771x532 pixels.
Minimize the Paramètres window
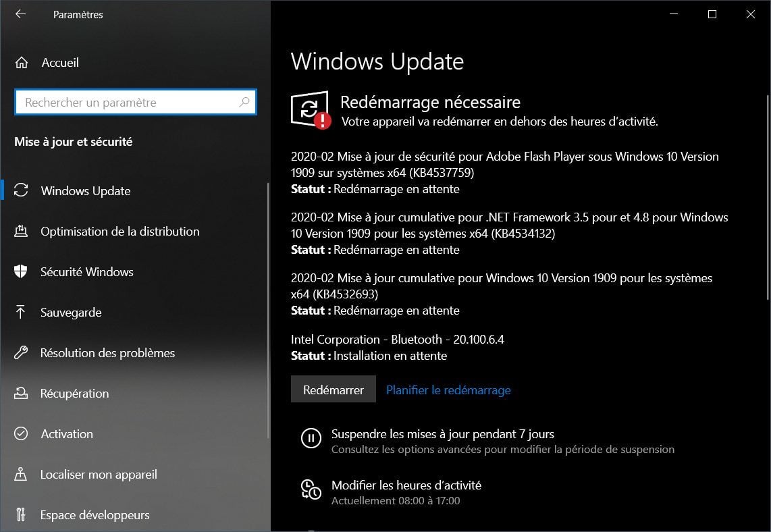coord(674,14)
